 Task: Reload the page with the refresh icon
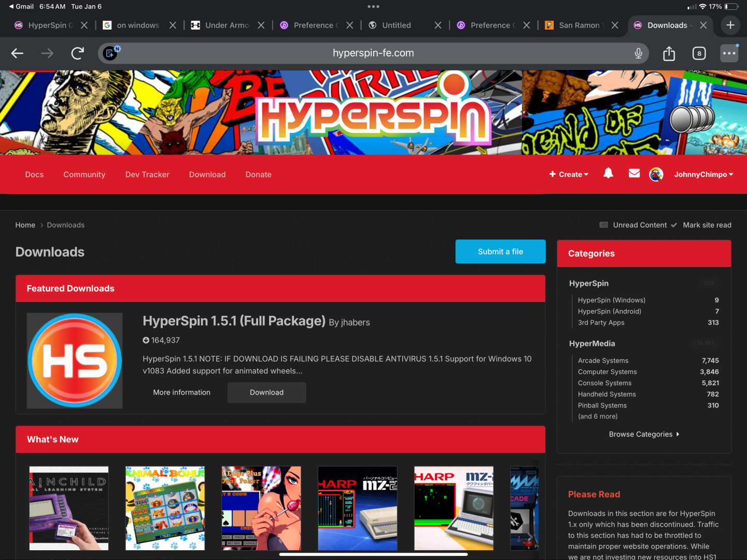click(77, 53)
